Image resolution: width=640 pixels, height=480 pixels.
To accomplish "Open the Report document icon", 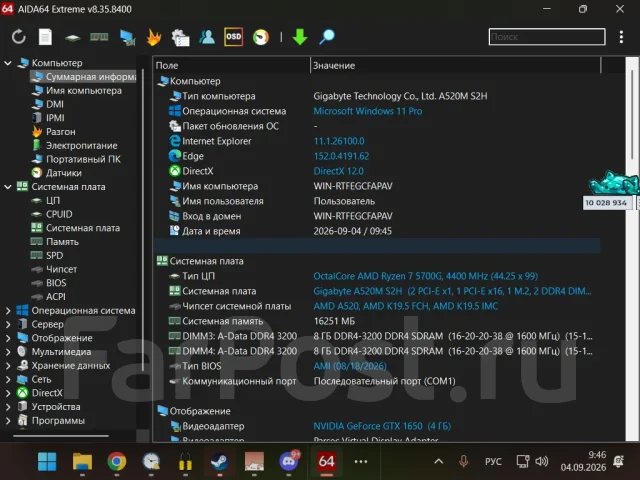I will (x=45, y=37).
